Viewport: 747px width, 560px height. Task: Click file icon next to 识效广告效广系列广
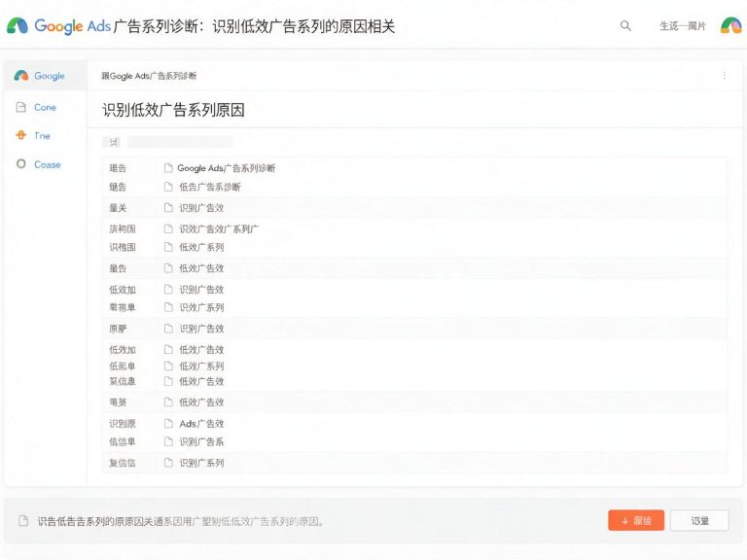click(x=168, y=228)
